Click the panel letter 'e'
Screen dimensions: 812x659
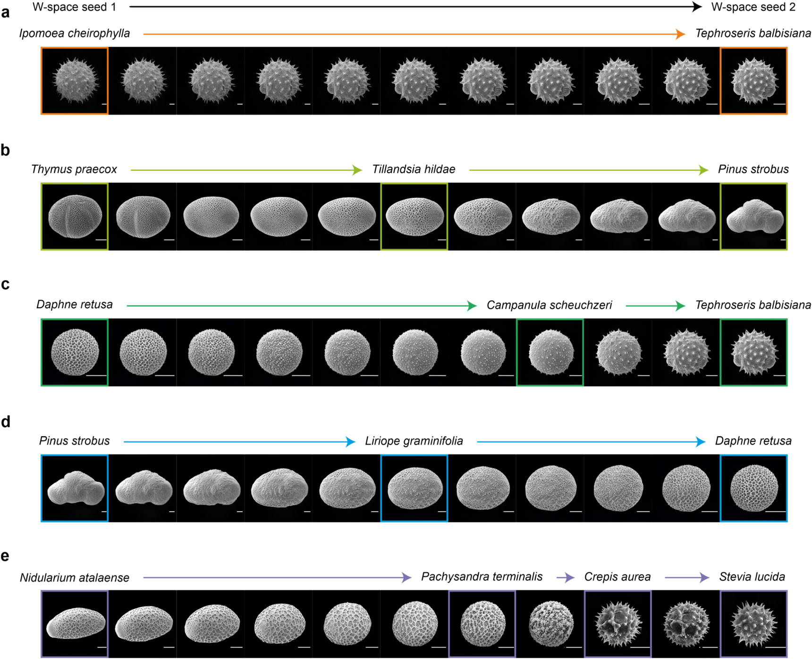[x=5, y=556]
